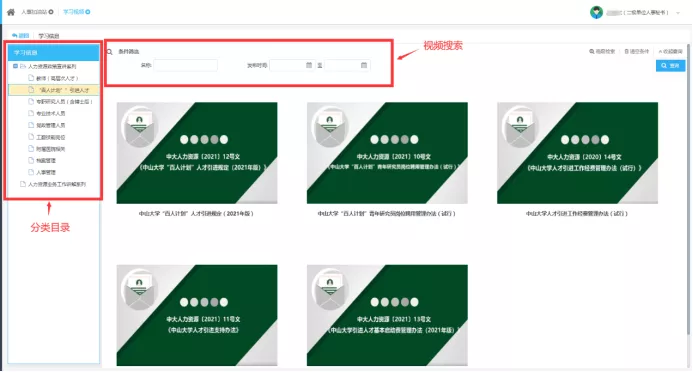
Task: Open the 2021 13号文 video thumbnail
Action: pyautogui.click(x=387, y=315)
